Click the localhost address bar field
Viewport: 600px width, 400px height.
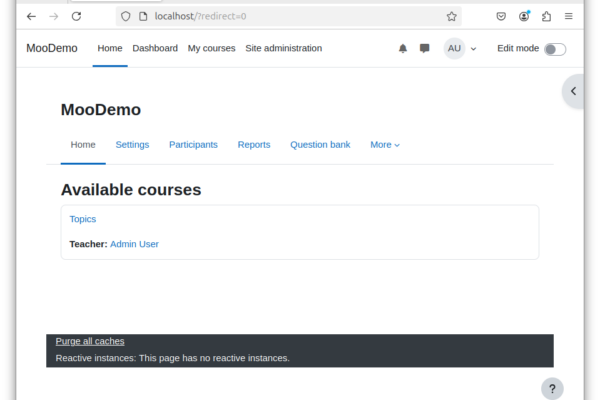(289, 16)
